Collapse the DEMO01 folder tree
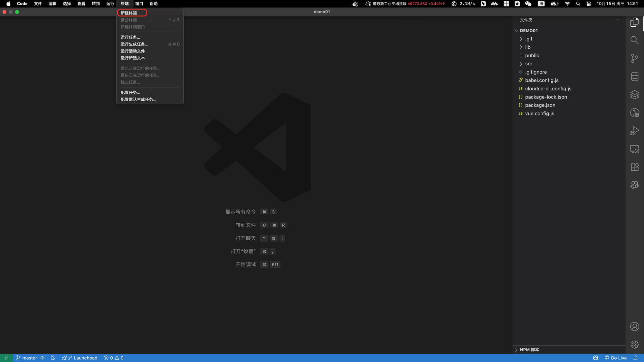 coord(528,31)
